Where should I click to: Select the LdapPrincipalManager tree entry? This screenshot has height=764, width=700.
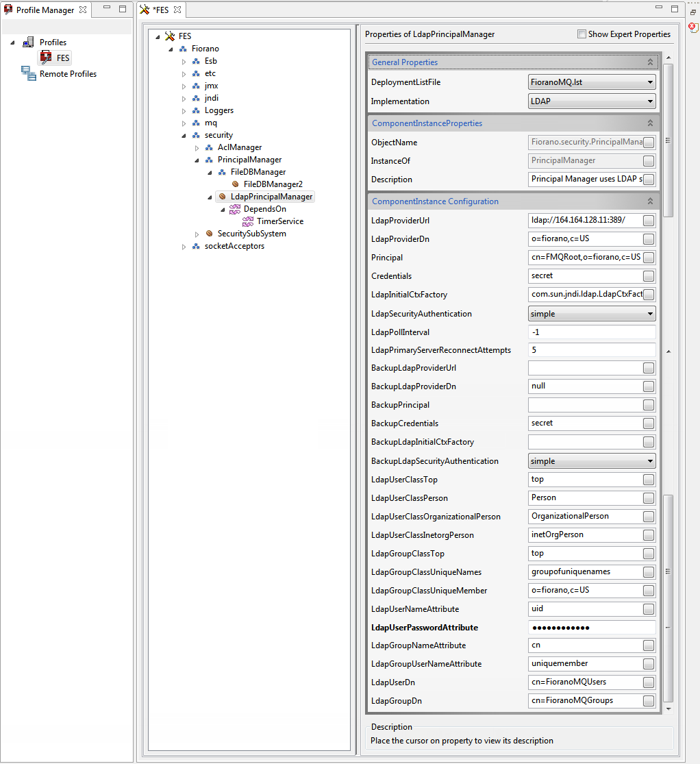tap(271, 197)
